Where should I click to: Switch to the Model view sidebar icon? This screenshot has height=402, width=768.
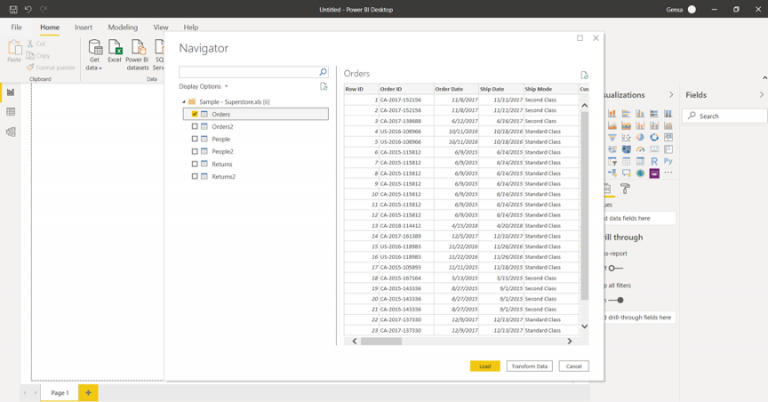click(x=10, y=132)
